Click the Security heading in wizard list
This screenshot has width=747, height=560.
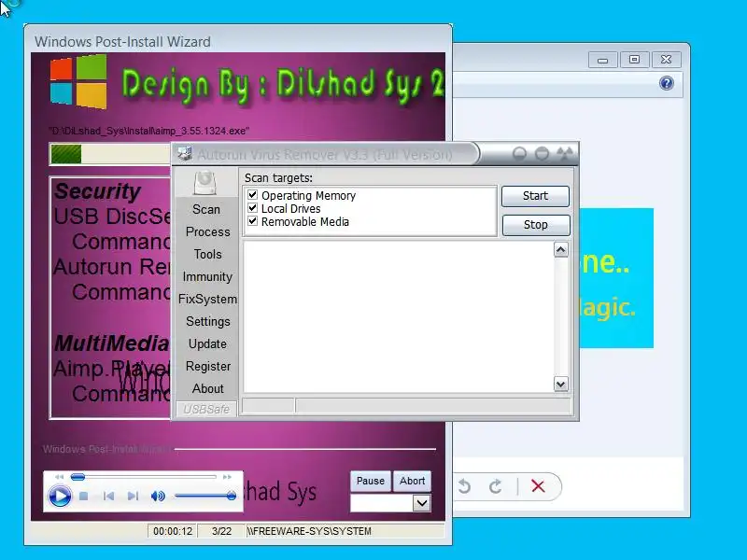click(97, 191)
